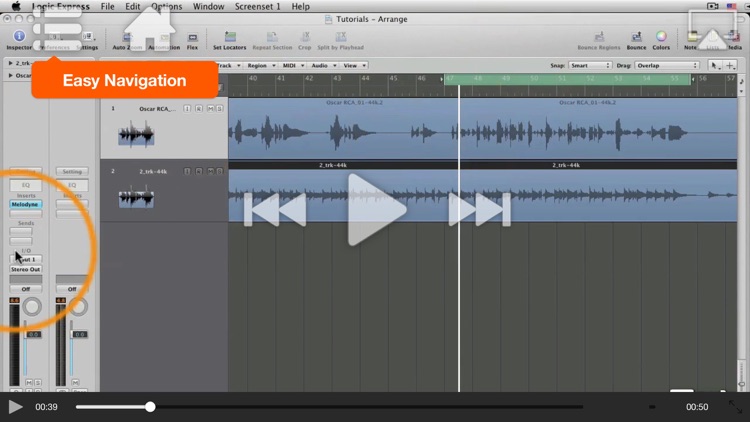Click the large center play overlay

(376, 210)
